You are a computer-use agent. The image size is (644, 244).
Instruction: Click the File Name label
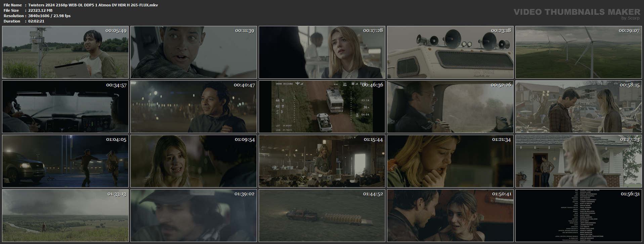(13, 5)
